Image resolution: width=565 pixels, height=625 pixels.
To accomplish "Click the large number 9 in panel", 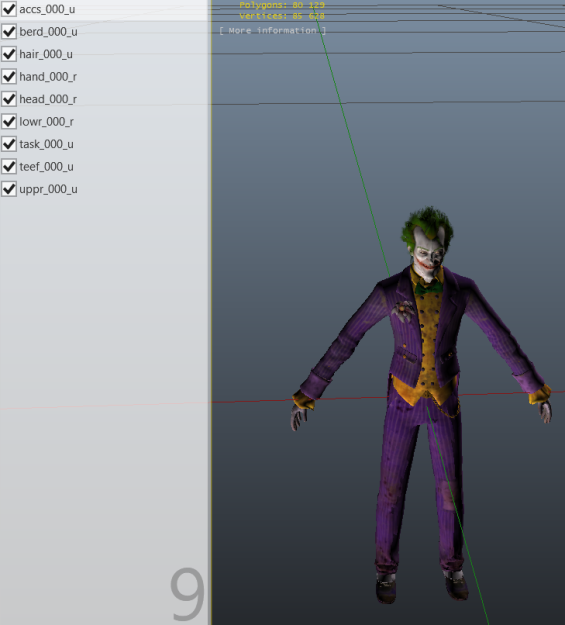I will (187, 594).
